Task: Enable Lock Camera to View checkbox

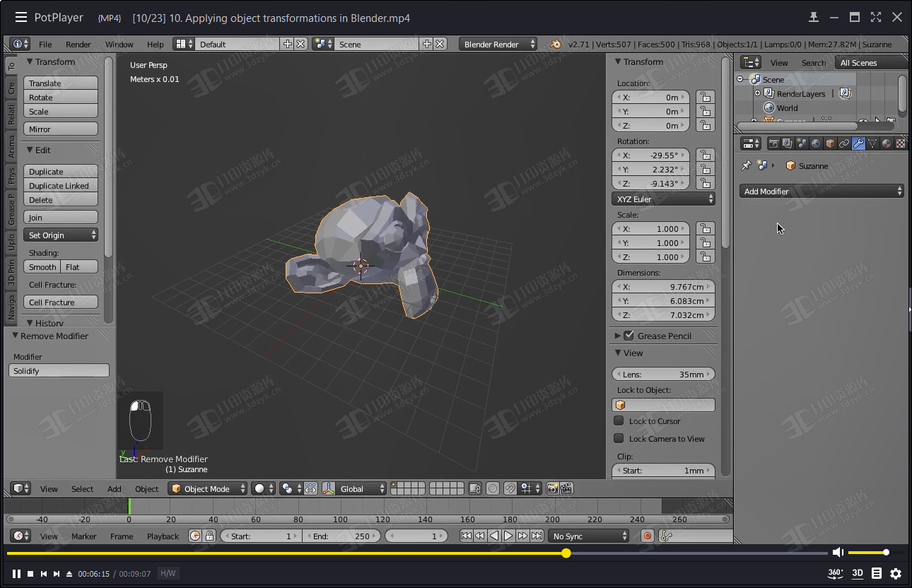Action: 619,438
